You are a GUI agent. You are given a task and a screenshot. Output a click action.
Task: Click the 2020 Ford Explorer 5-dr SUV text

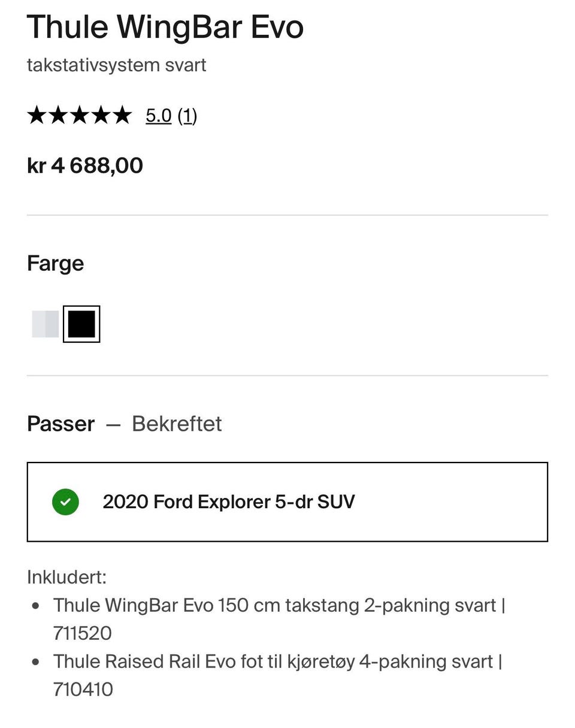(228, 502)
